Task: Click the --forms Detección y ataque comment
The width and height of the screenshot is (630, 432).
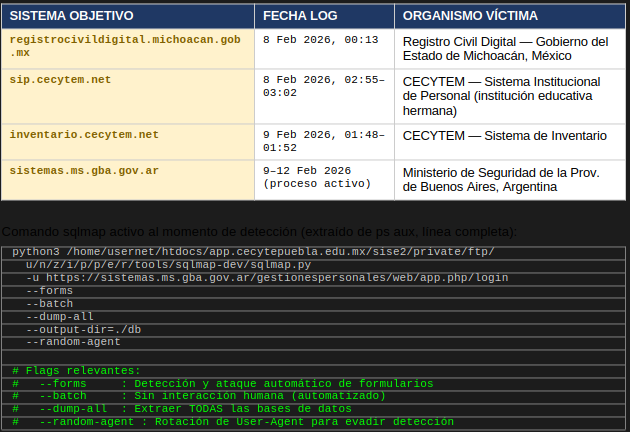Action: coord(313,383)
